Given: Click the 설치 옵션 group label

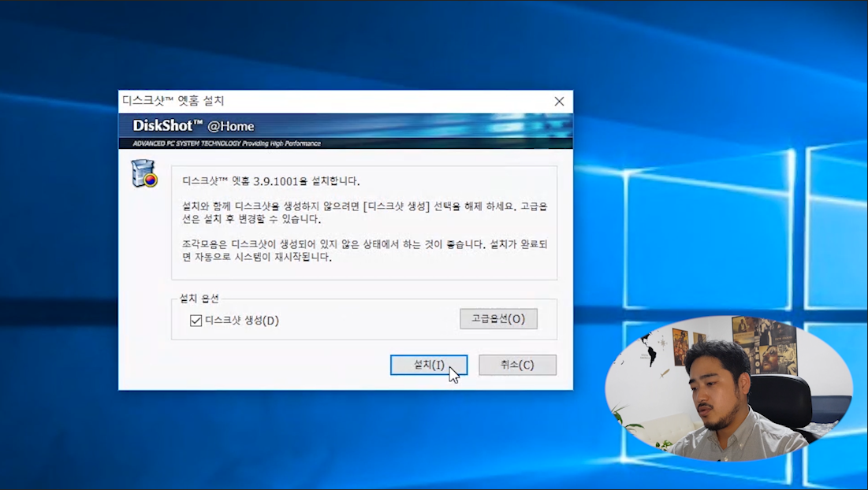Looking at the screenshot, I should click(199, 299).
